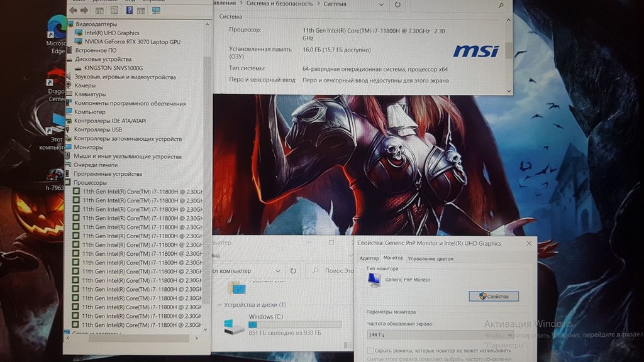This screenshot has height=362, width=644.
Task: Click the search box in Система window
Action: (x=459, y=5)
